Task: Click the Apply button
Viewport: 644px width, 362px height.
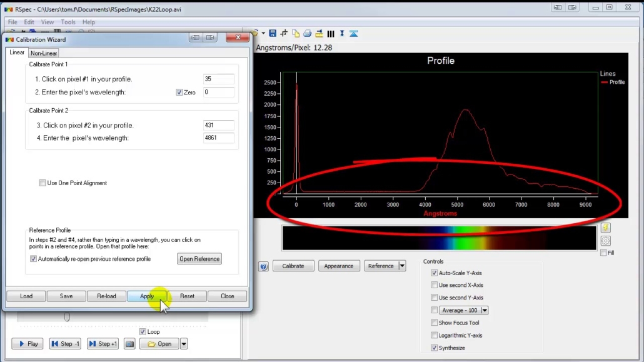Action: click(x=147, y=296)
